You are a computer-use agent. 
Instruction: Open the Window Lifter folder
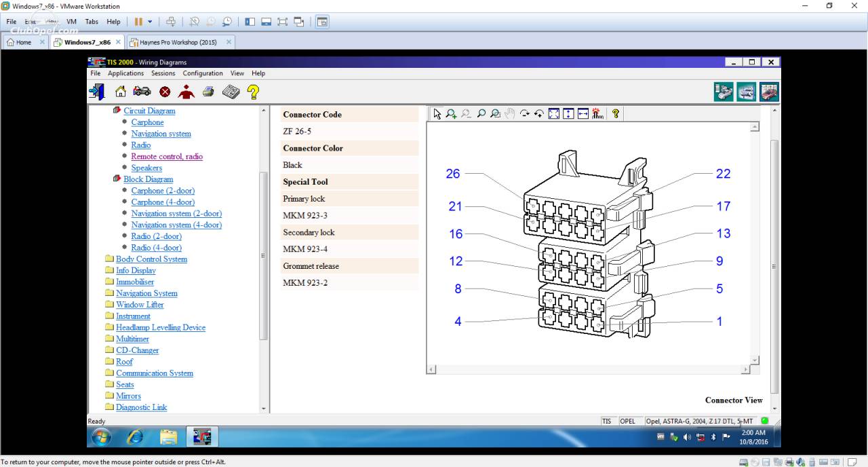coord(140,305)
